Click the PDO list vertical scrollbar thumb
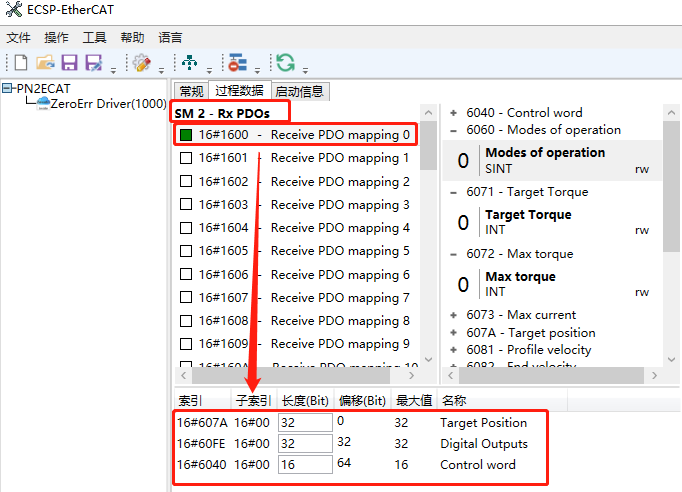 [x=428, y=146]
